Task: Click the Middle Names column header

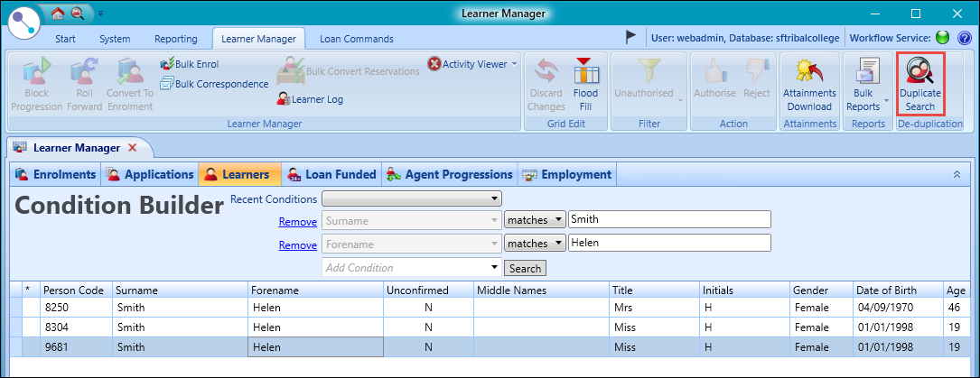Action: point(541,290)
